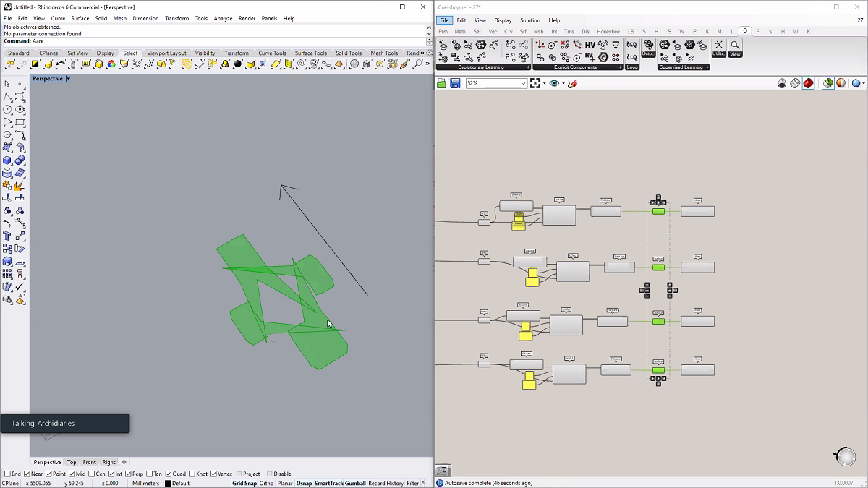This screenshot has height=488, width=868.
Task: Click the sketch pen icon in canvas toolbar
Action: pos(572,84)
